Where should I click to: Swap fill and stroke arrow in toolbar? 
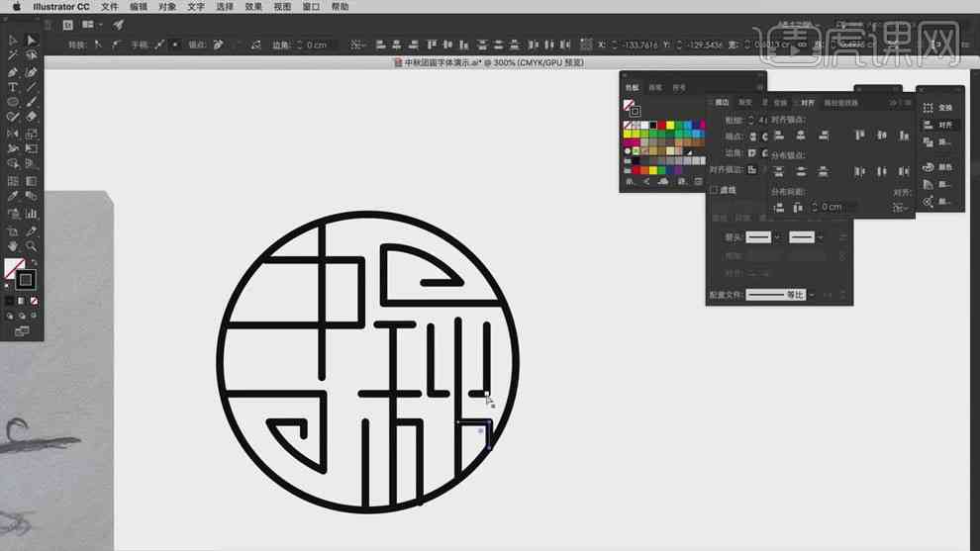[34, 262]
